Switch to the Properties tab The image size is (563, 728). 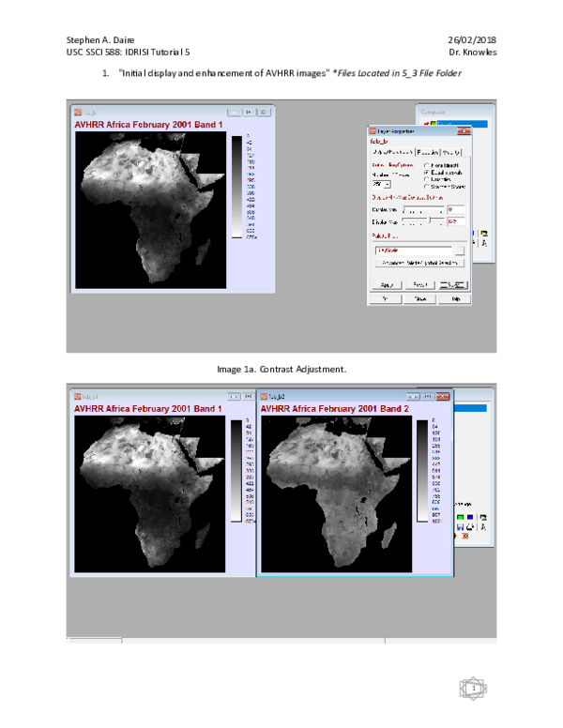[x=427, y=151]
